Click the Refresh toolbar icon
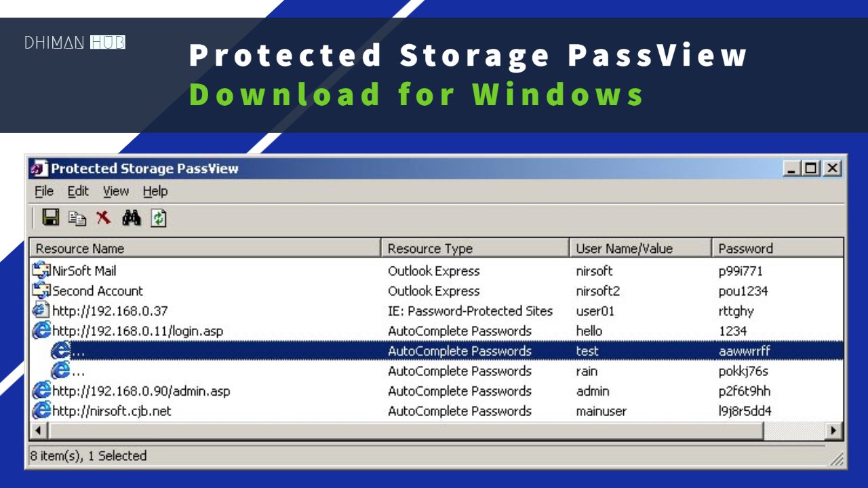This screenshot has width=868, height=488. [x=159, y=218]
